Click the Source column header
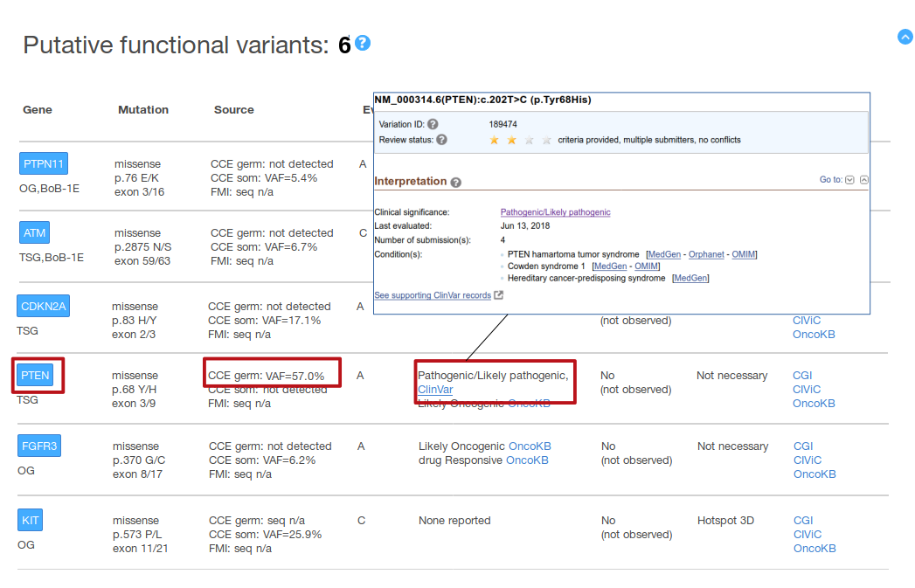 point(233,110)
